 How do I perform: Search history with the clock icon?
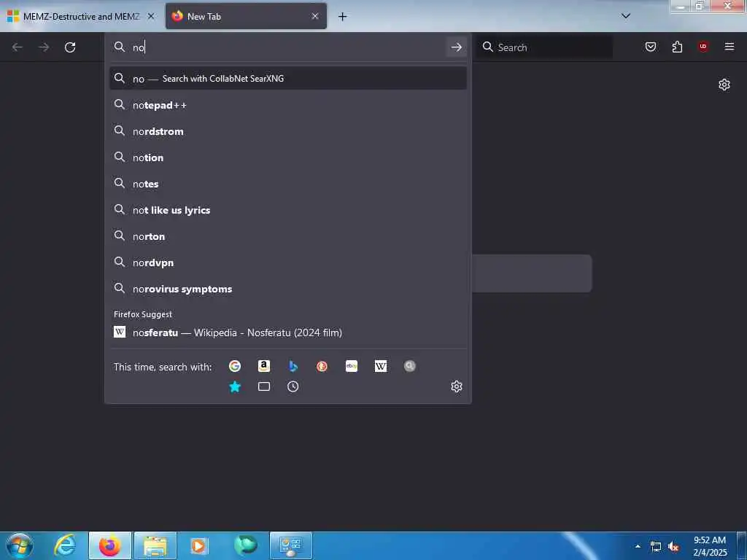pos(293,386)
